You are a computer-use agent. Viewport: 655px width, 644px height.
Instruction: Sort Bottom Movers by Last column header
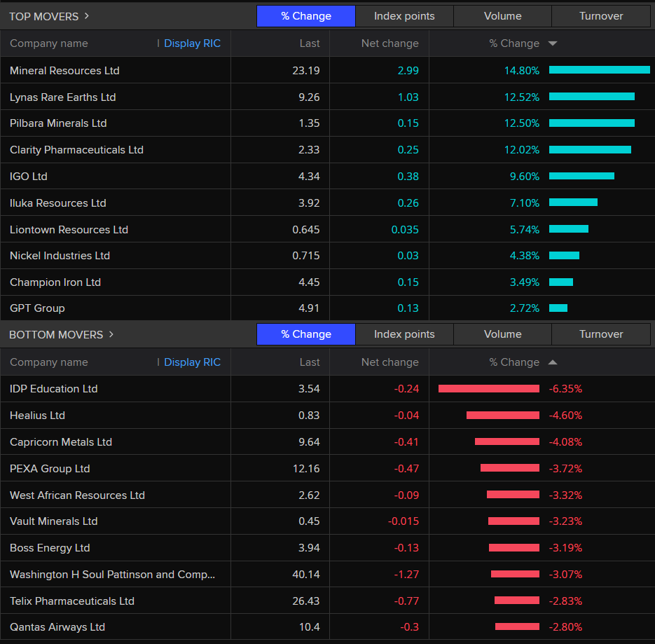(x=310, y=362)
